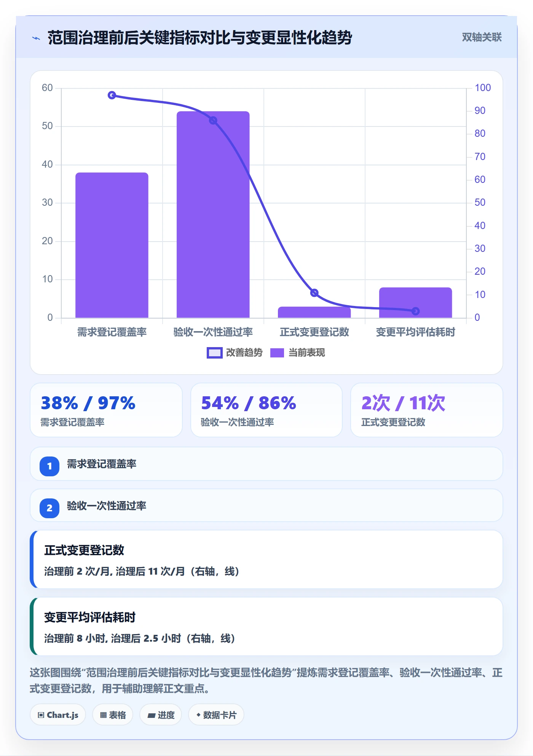533x756 pixels.
Task: Click the 数据卡片 tag
Action: tap(216, 715)
